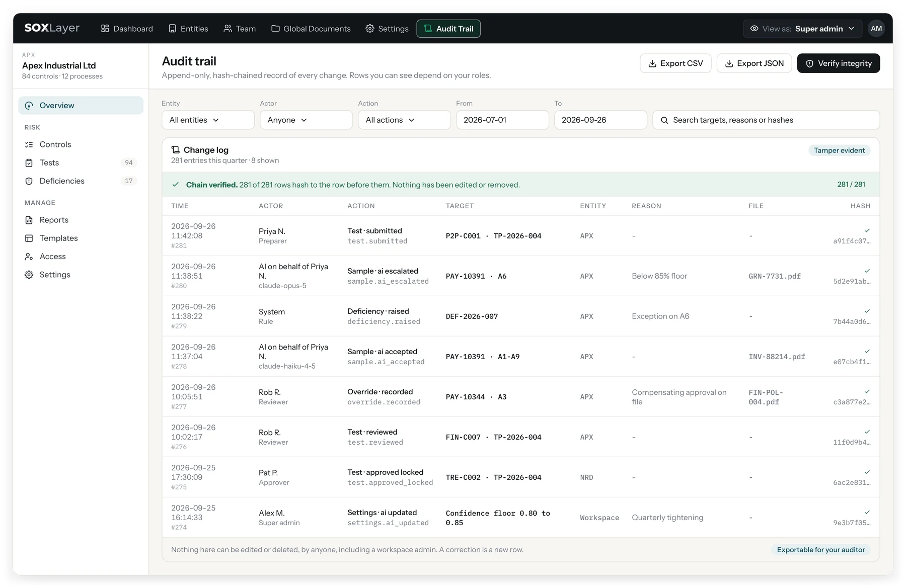Screen dimensions: 906x588
Task: Click the Tests clipboard icon
Action: coord(29,163)
